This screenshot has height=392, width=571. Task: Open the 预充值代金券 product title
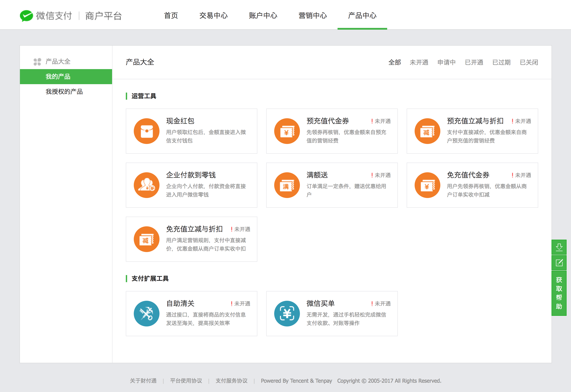point(328,121)
